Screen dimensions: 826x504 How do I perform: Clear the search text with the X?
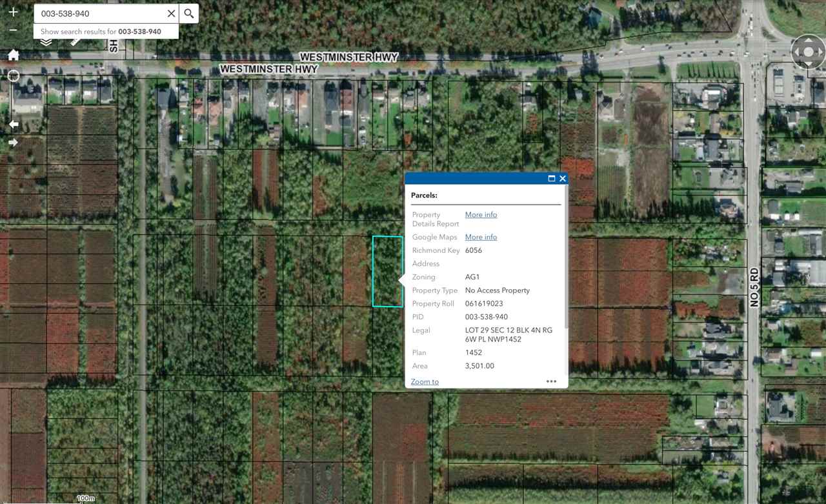tap(171, 13)
